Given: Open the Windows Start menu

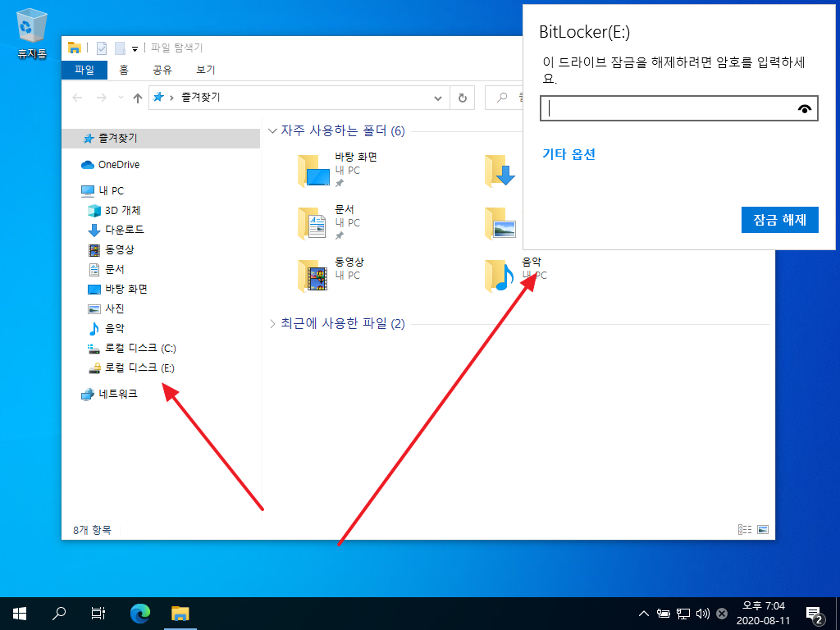Looking at the screenshot, I should coord(20,614).
